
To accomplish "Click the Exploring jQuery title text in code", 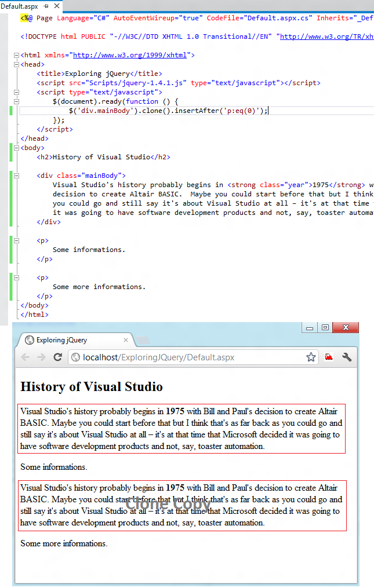I will 97,74.
